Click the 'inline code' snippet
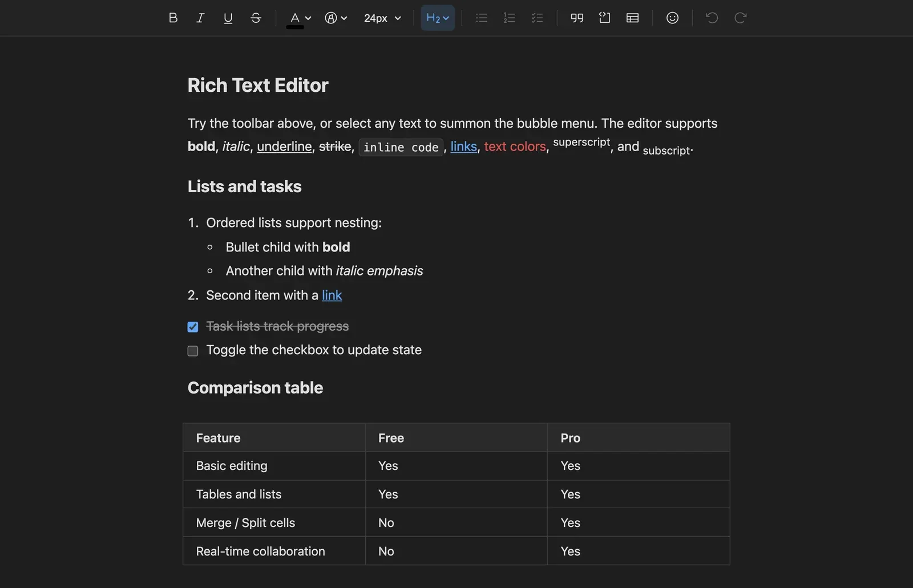The height and width of the screenshot is (588, 913). [x=401, y=147]
